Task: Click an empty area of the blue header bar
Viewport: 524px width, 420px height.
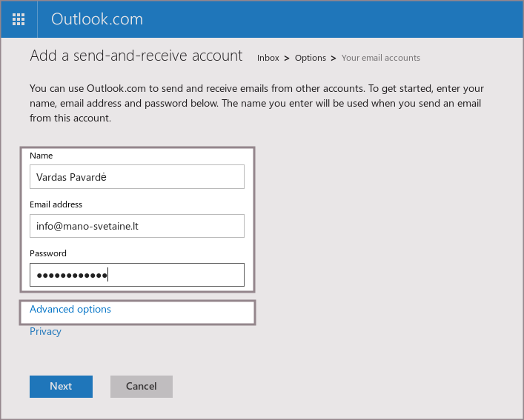Action: (x=334, y=19)
